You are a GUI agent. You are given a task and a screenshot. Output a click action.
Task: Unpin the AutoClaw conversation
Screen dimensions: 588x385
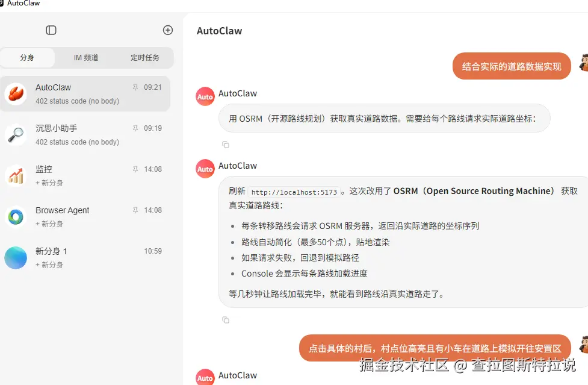pyautogui.click(x=135, y=86)
